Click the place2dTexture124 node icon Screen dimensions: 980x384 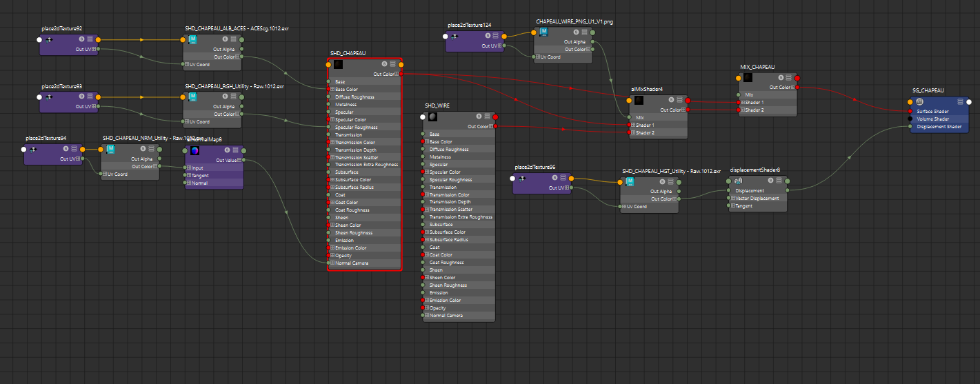coord(455,37)
